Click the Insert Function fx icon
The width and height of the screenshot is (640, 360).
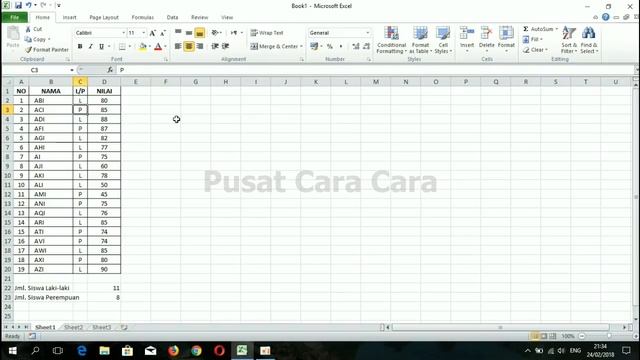tap(110, 70)
